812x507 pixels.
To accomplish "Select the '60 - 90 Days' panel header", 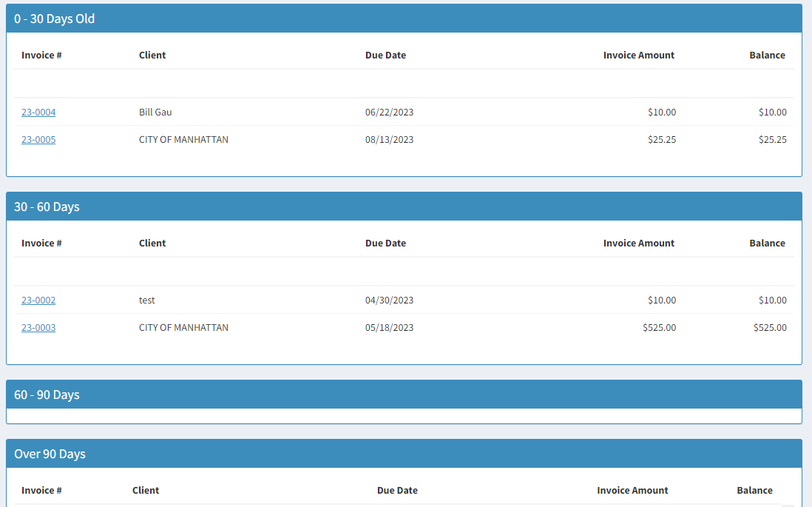I will coord(404,394).
